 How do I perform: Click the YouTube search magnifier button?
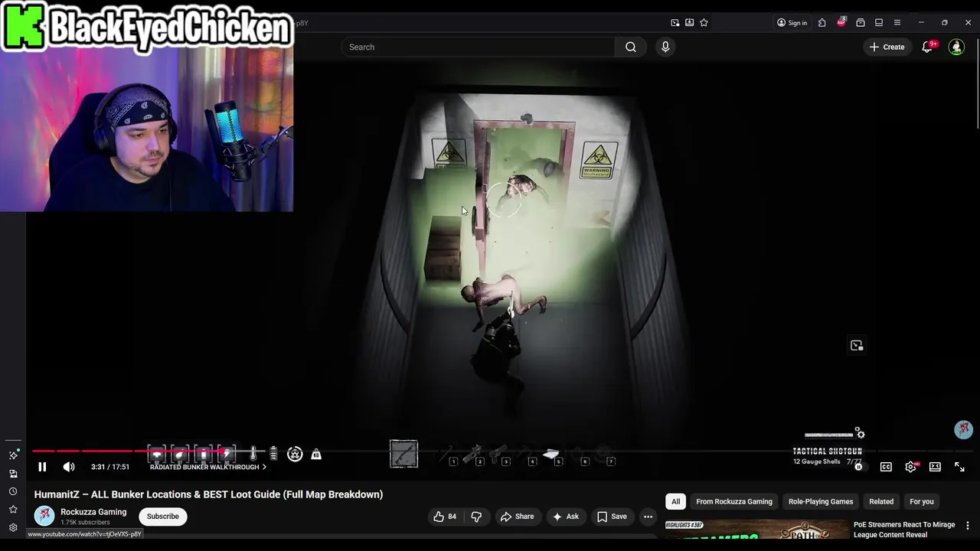pyautogui.click(x=630, y=47)
